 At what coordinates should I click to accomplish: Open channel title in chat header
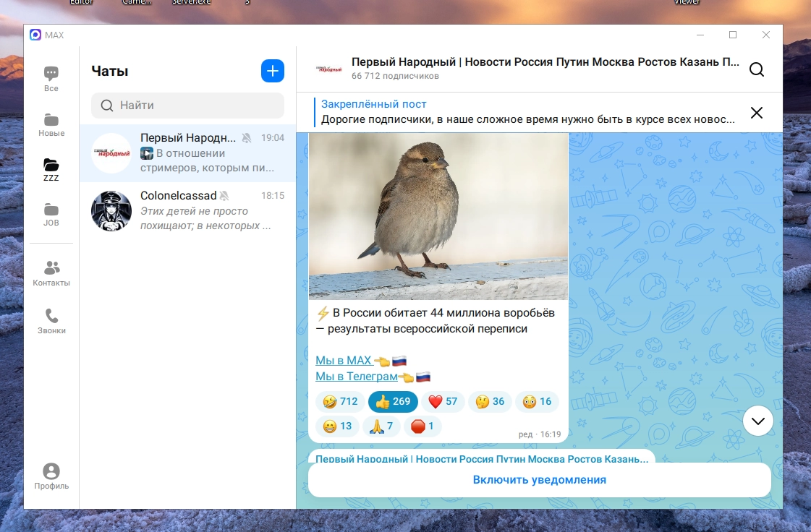pyautogui.click(x=545, y=62)
